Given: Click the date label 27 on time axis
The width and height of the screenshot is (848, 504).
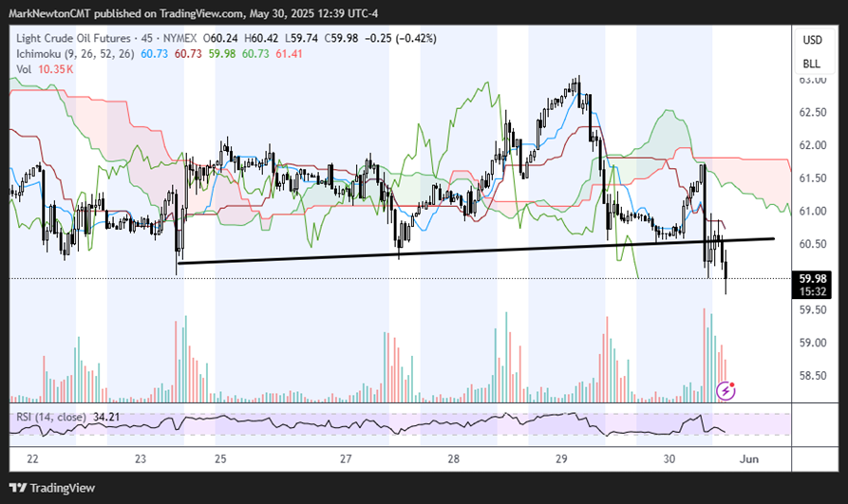Looking at the screenshot, I should pos(346,459).
